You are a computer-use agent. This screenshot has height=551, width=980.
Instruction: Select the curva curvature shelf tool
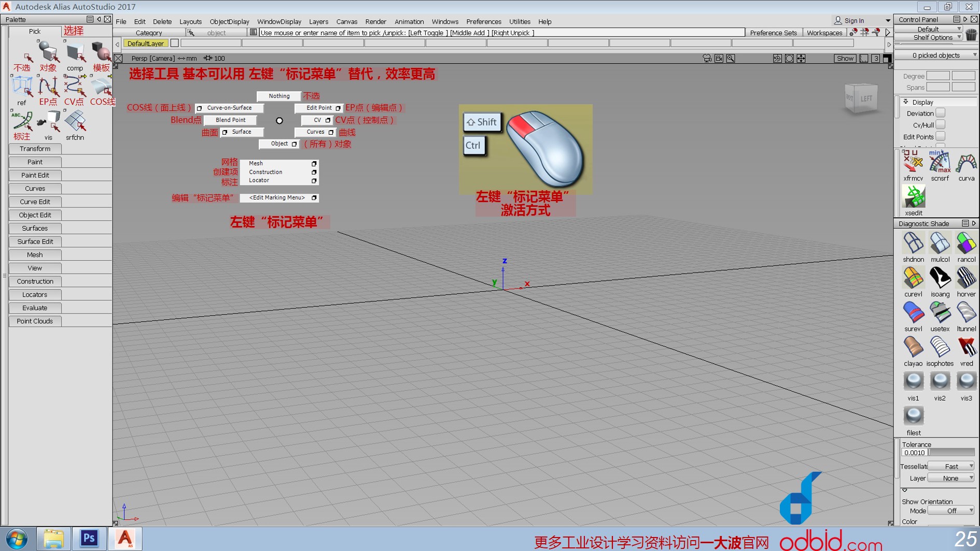tap(966, 162)
